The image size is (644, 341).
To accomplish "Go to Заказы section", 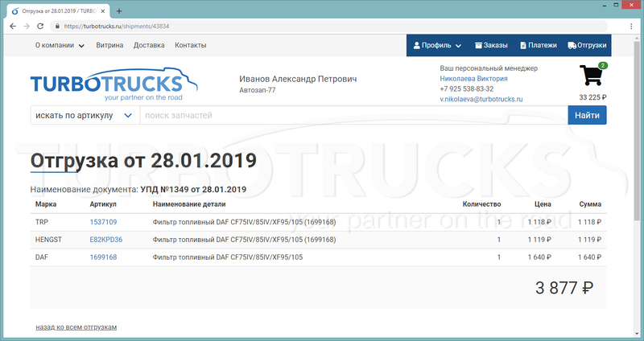I will pyautogui.click(x=491, y=45).
